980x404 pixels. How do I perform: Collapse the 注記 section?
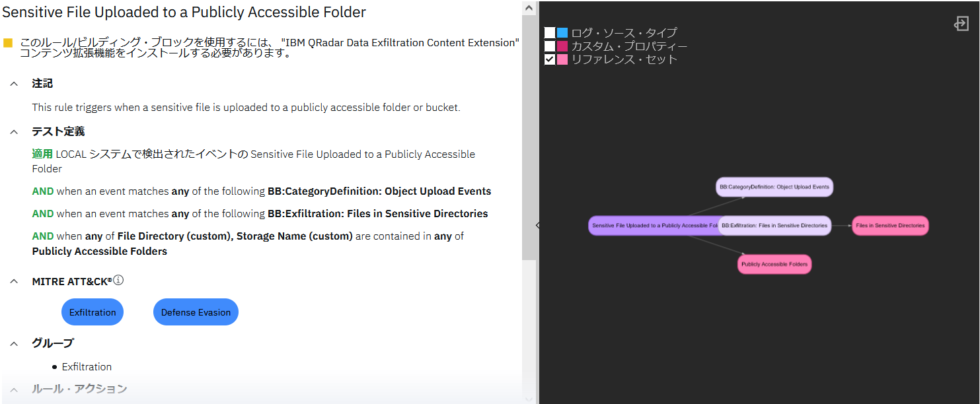(x=14, y=84)
